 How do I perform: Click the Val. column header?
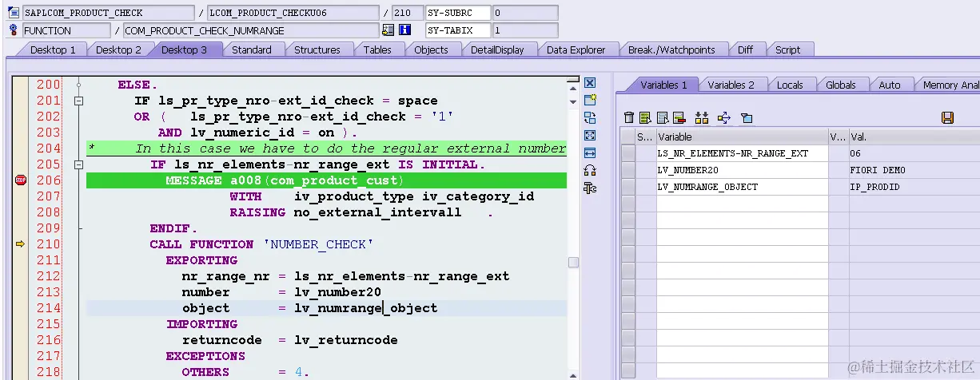(914, 137)
